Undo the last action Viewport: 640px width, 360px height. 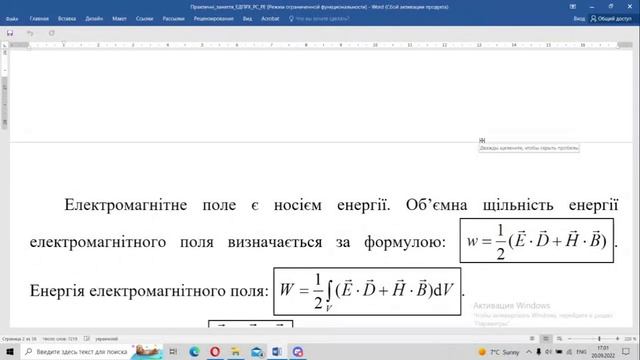(x=30, y=33)
